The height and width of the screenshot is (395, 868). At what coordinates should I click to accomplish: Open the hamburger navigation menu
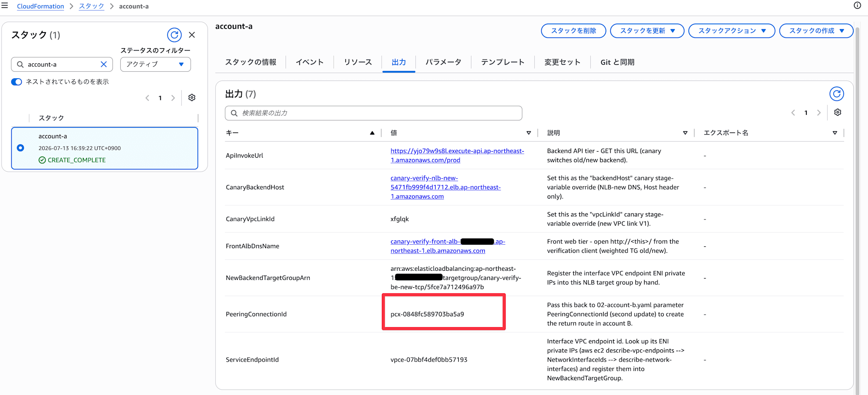tap(5, 6)
